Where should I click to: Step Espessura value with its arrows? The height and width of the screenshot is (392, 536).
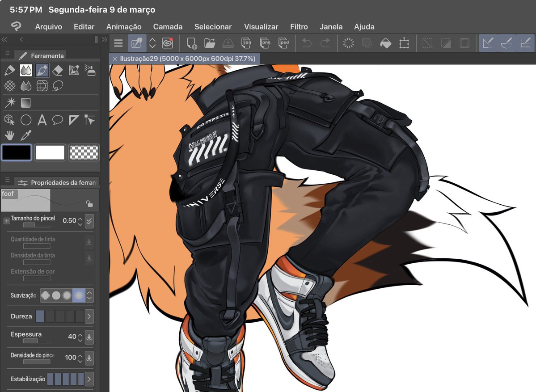click(x=80, y=337)
